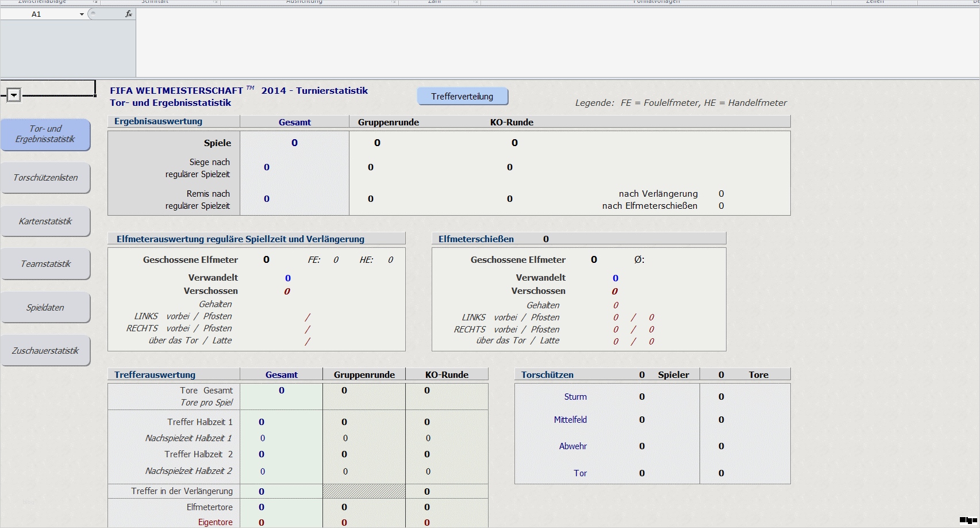Click the Gruppenrunde header in Trefferauswertung
This screenshot has height=528, width=980.
click(364, 375)
